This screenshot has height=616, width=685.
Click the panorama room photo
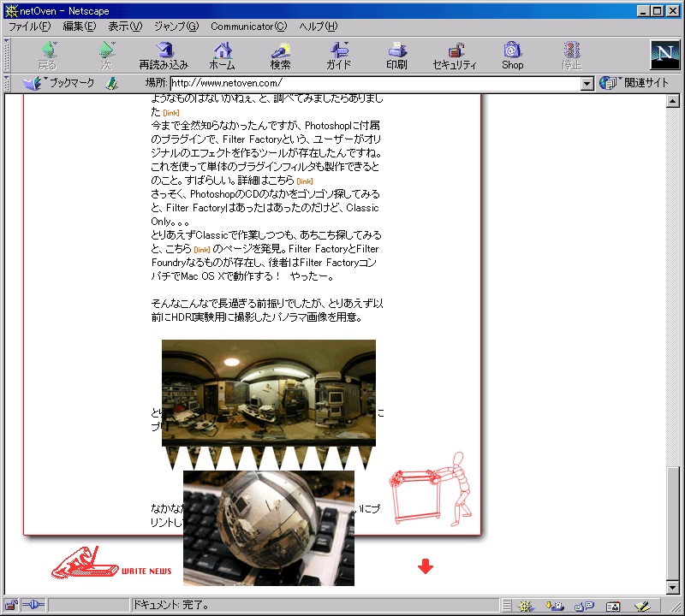point(269,393)
